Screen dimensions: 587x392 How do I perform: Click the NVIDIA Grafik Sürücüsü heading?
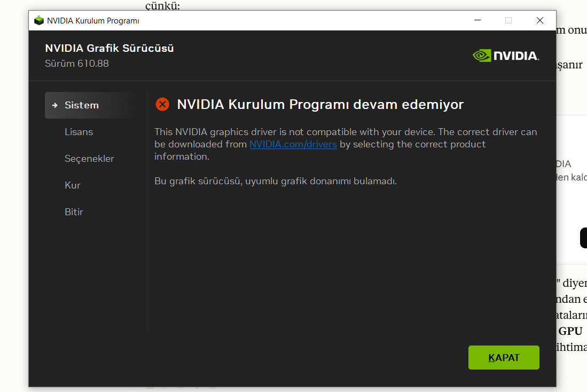pyautogui.click(x=109, y=48)
